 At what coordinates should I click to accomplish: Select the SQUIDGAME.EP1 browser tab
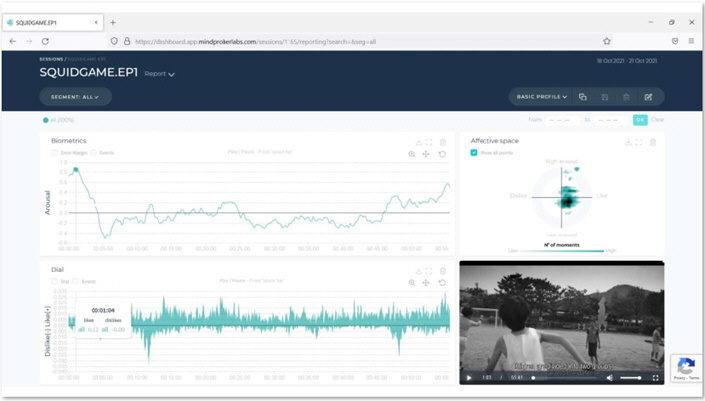(x=53, y=22)
